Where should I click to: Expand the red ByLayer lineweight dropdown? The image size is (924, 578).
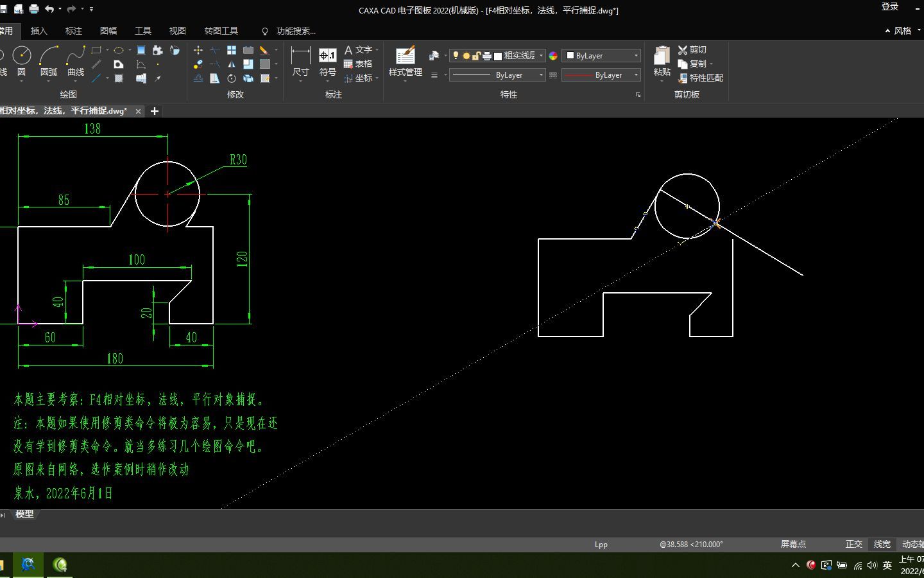pos(601,75)
